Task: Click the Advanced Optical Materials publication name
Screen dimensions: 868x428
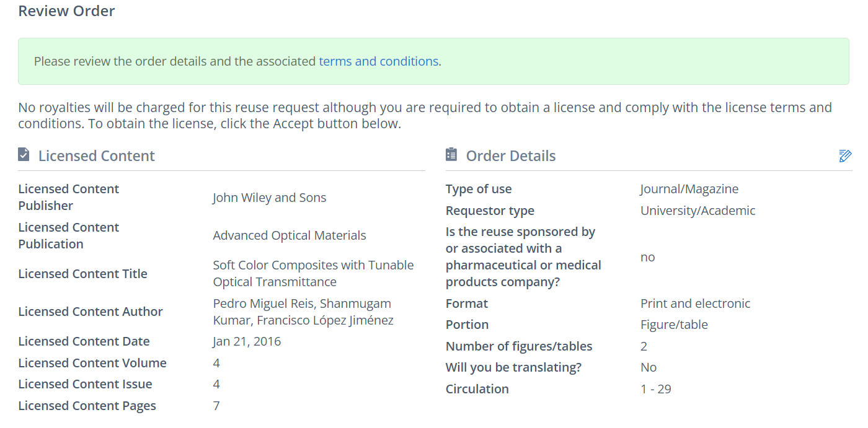Action: tap(289, 235)
